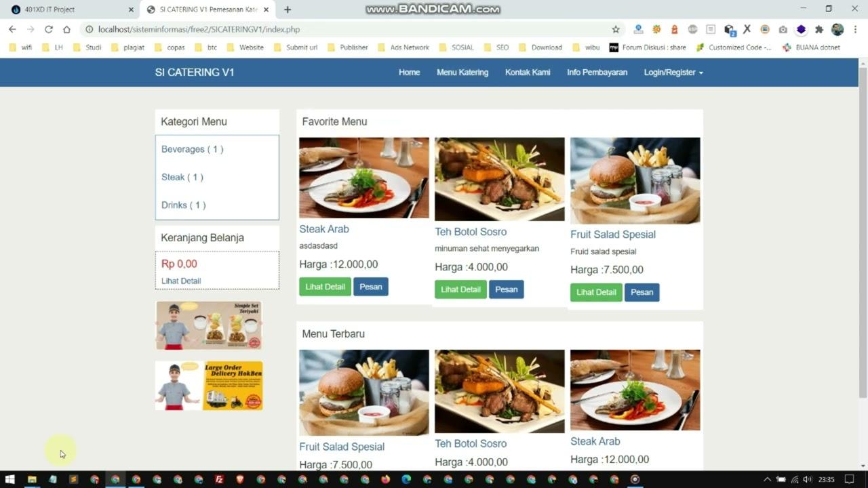Viewport: 868px width, 488px height.
Task: Open the Chrome three-dot menu
Action: pos(856,29)
